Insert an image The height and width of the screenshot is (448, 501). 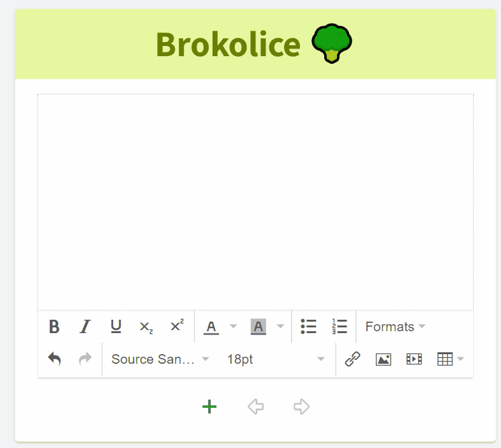click(x=384, y=359)
